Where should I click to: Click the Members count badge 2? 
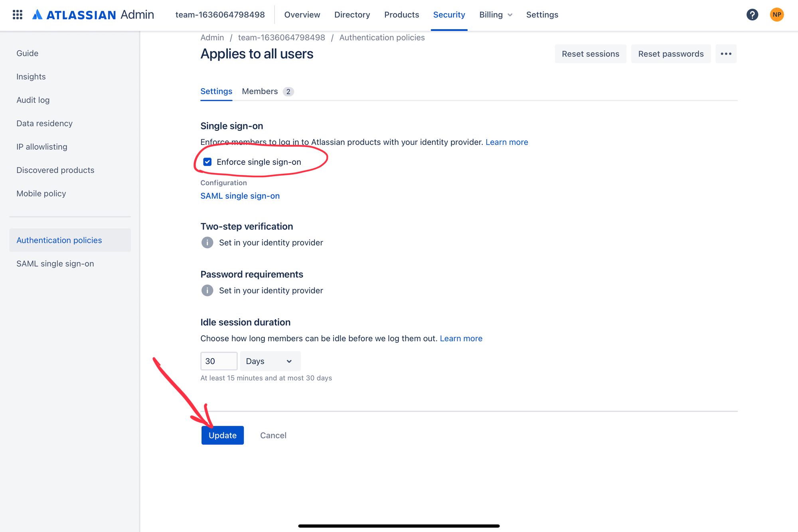point(288,92)
